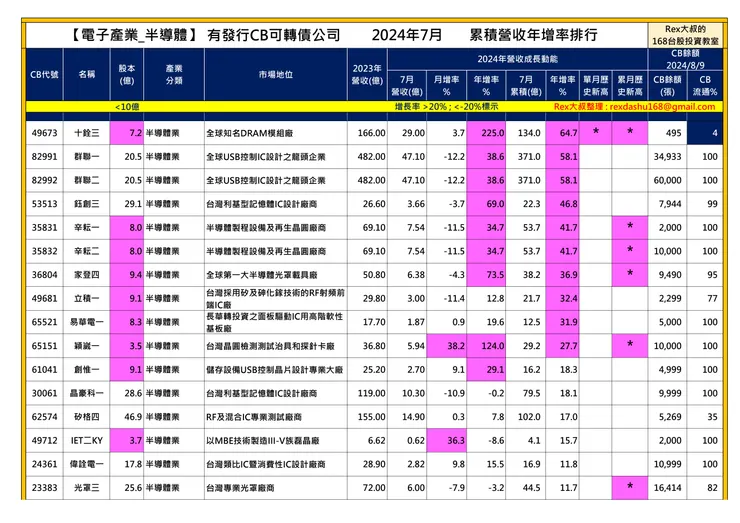The image size is (740, 523).
Task: Select the CB balance 34,933
Action: point(667,157)
